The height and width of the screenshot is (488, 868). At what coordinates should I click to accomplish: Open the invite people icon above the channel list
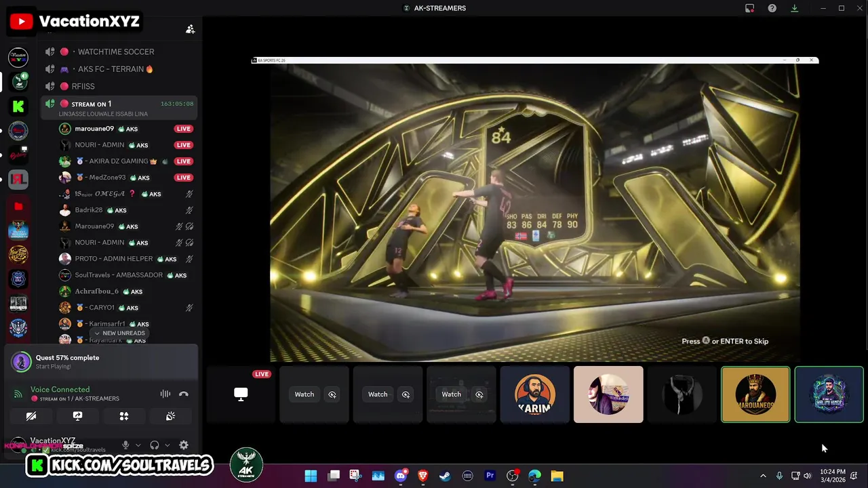click(x=191, y=29)
